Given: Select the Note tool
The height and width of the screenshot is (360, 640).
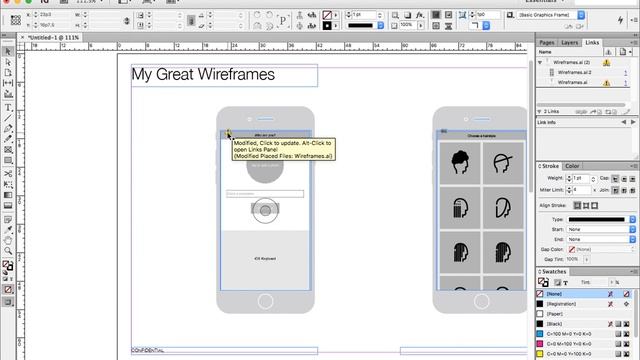Looking at the screenshot, I should click(8, 219).
